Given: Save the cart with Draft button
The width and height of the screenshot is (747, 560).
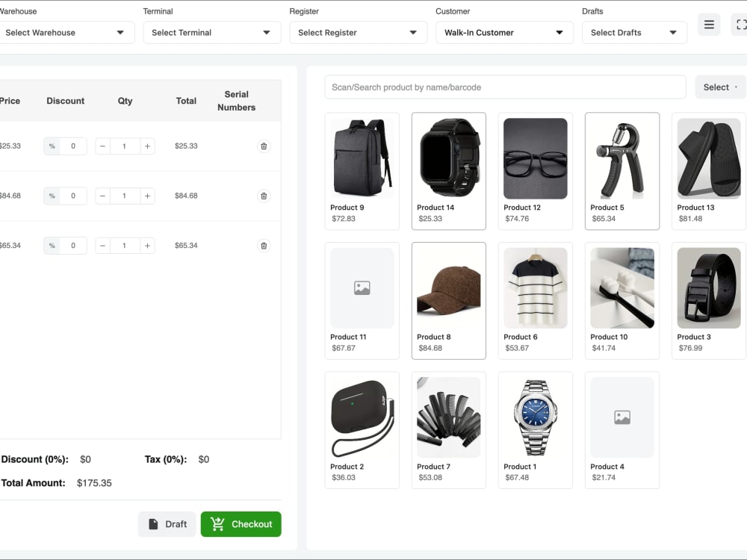Looking at the screenshot, I should [167, 524].
